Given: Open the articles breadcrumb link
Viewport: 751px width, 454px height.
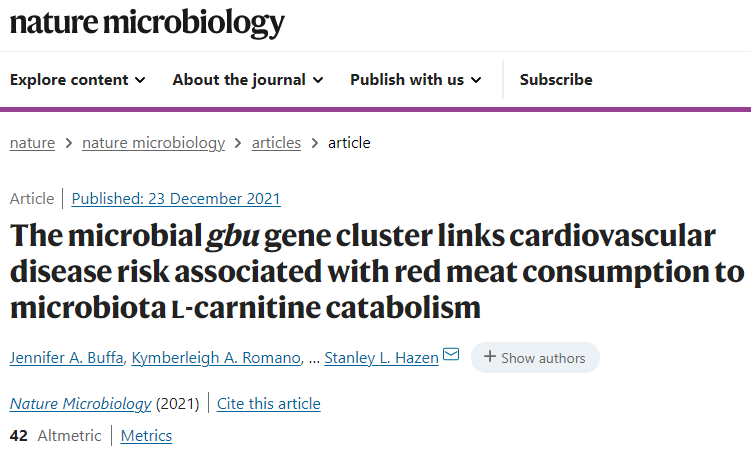Looking at the screenshot, I should click(276, 143).
